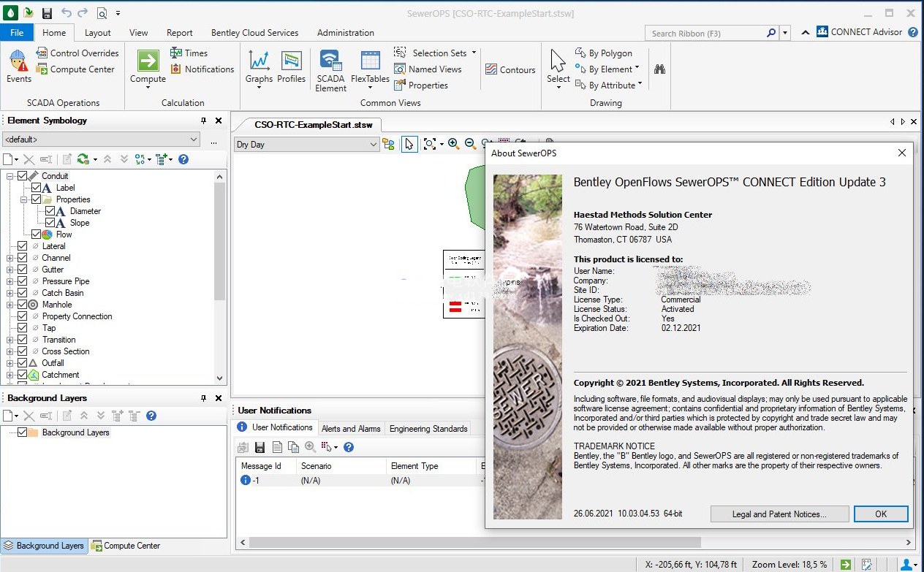Activate the pointer Select tool in drawing toolbar

tap(409, 145)
